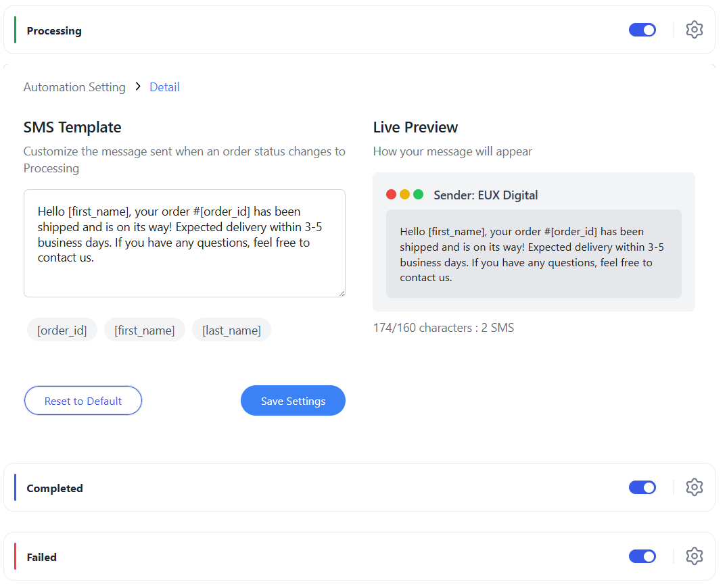The width and height of the screenshot is (727, 588).
Task: Turn off the Failed SMS toggle
Action: [642, 556]
